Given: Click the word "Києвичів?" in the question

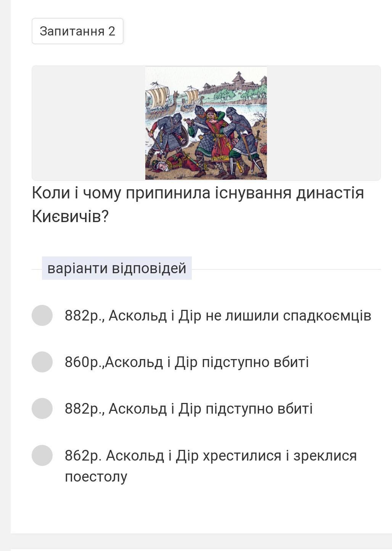Looking at the screenshot, I should pos(71,216).
